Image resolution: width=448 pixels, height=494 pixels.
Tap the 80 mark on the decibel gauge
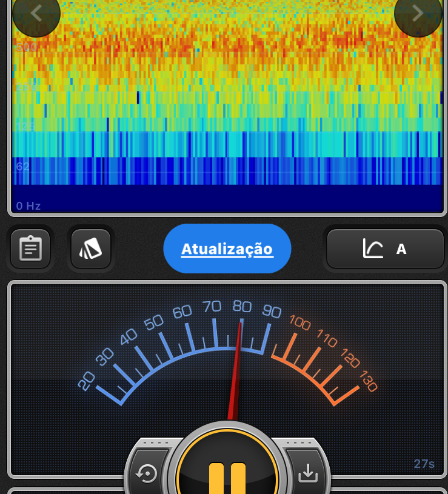tap(242, 307)
